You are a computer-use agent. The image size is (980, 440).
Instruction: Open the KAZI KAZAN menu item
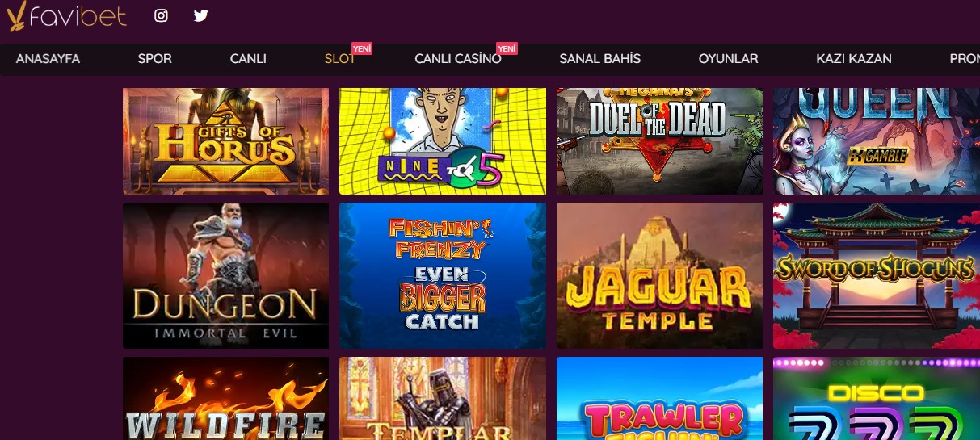pos(854,59)
